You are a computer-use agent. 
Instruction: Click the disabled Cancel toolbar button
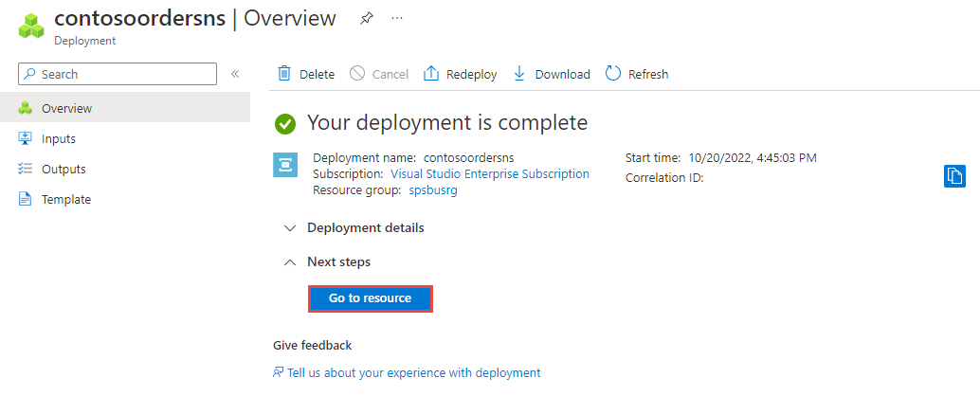pyautogui.click(x=379, y=74)
